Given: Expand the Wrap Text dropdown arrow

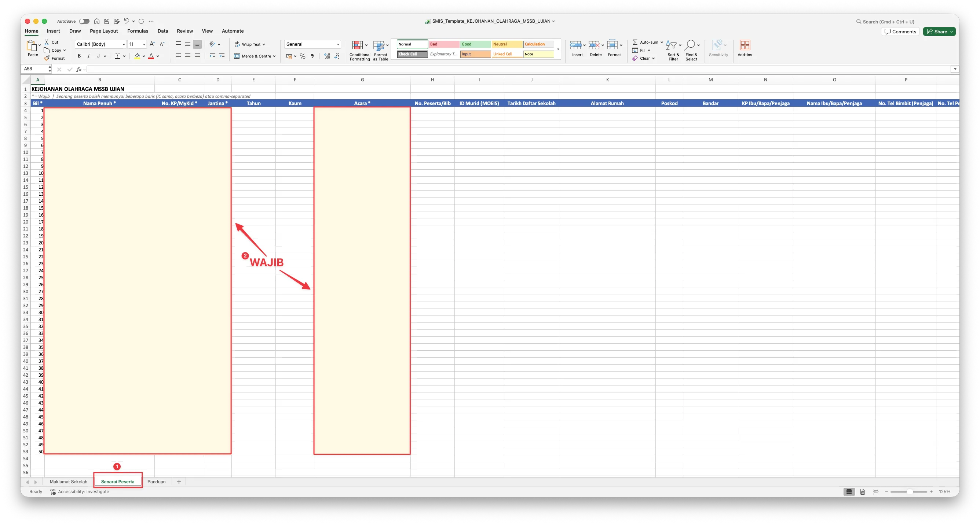Looking at the screenshot, I should tap(264, 44).
